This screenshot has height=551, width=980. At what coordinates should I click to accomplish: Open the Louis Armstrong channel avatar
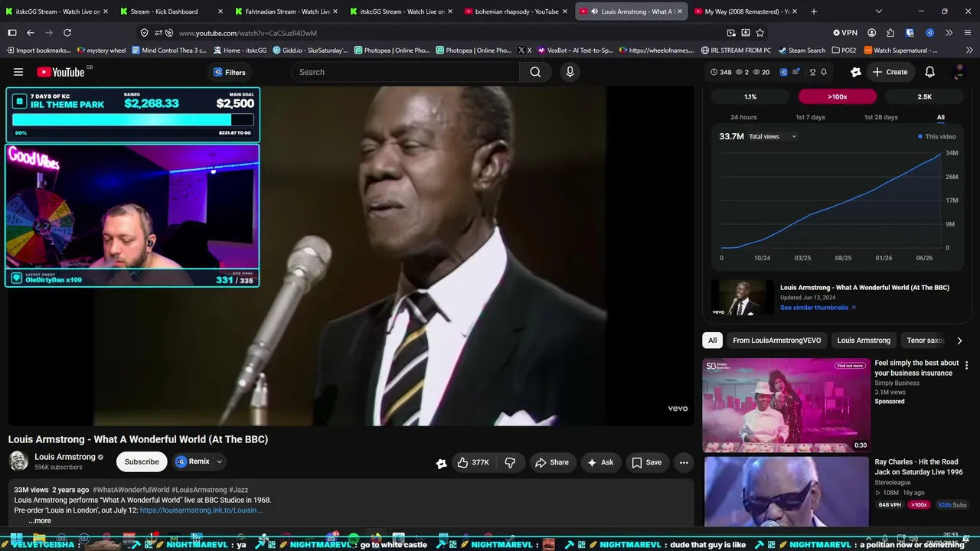tap(18, 461)
